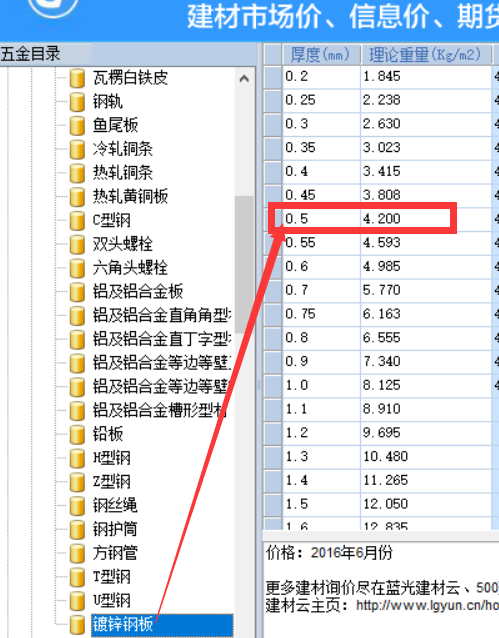Click the folder icon beside 钢护筒
Image resolution: width=499 pixels, height=638 pixels.
77,529
